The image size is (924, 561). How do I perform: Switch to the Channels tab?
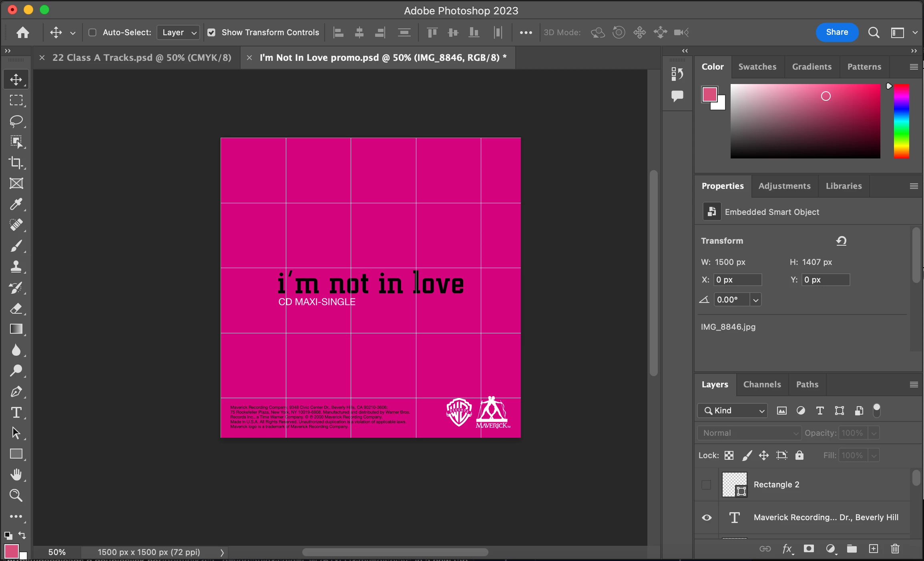762,384
